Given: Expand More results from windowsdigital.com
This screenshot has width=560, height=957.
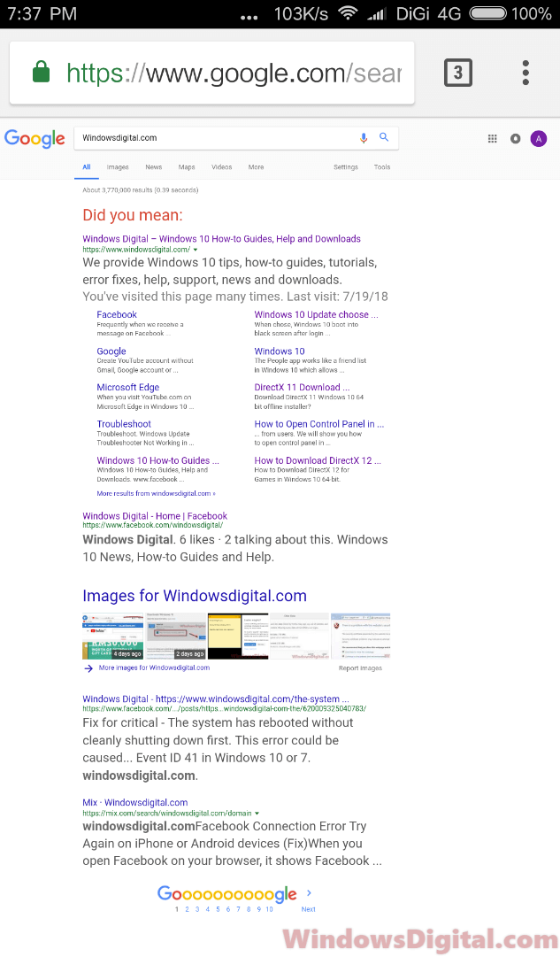Looking at the screenshot, I should [x=157, y=493].
